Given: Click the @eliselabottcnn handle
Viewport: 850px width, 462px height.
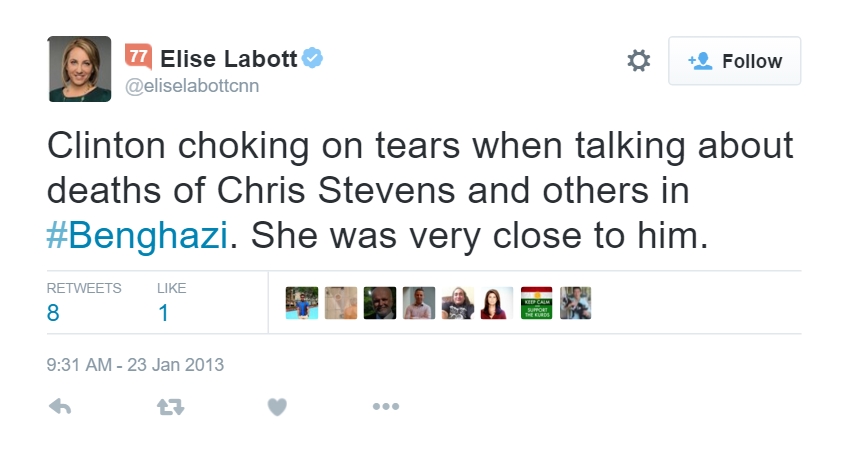Looking at the screenshot, I should click(x=191, y=86).
